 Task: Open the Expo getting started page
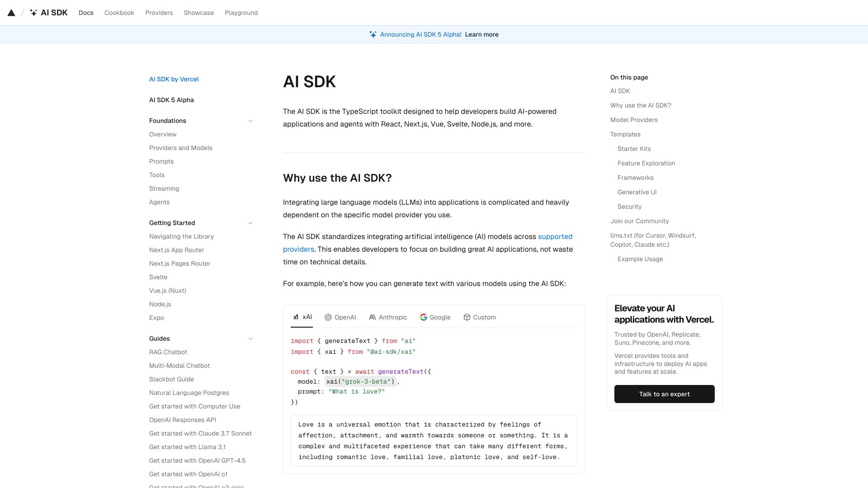pos(156,318)
